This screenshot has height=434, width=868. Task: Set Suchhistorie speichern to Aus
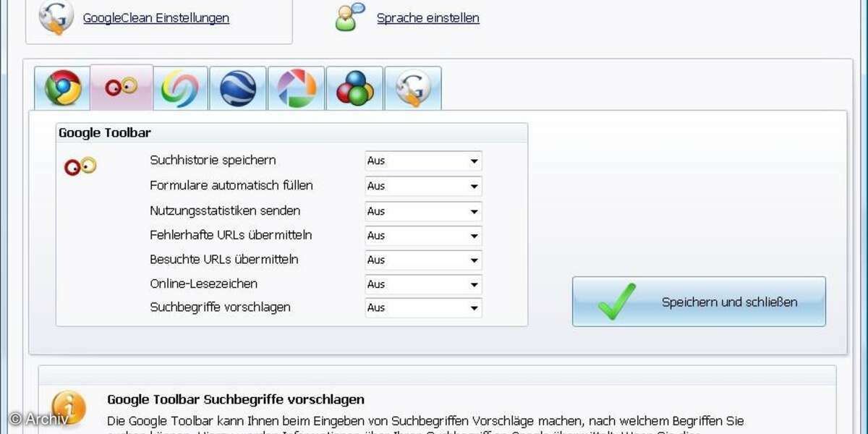point(423,161)
